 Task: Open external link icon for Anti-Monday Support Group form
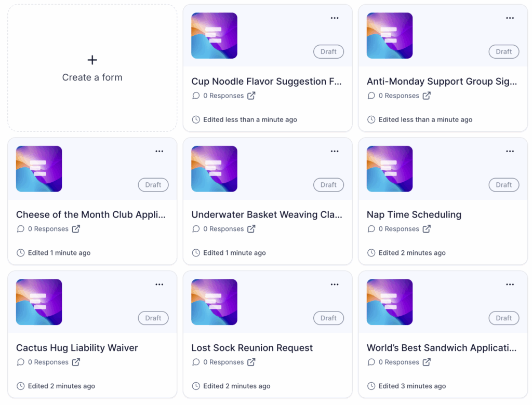(427, 96)
